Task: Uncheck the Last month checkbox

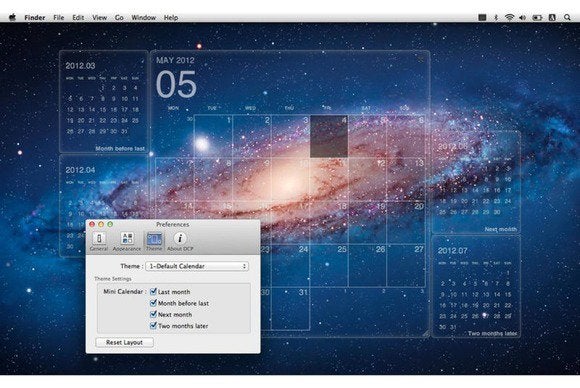Action: coord(153,291)
